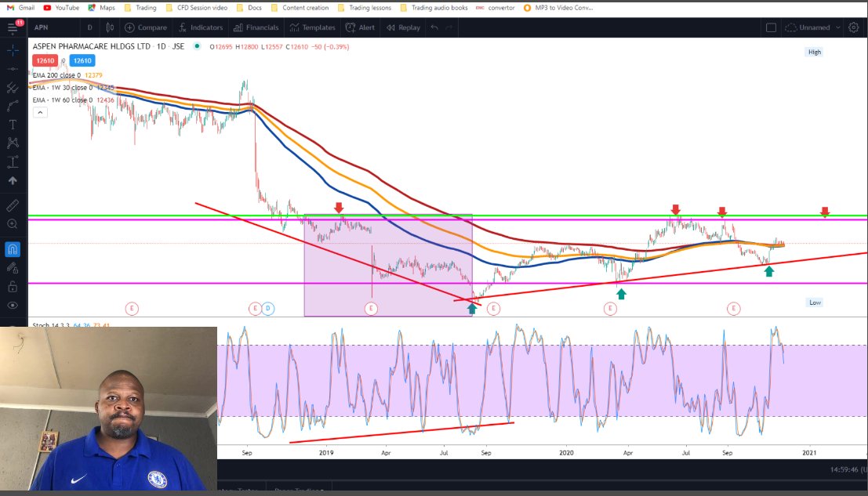Open the Financials menu
Image resolution: width=868 pixels, height=496 pixels.
tap(256, 27)
